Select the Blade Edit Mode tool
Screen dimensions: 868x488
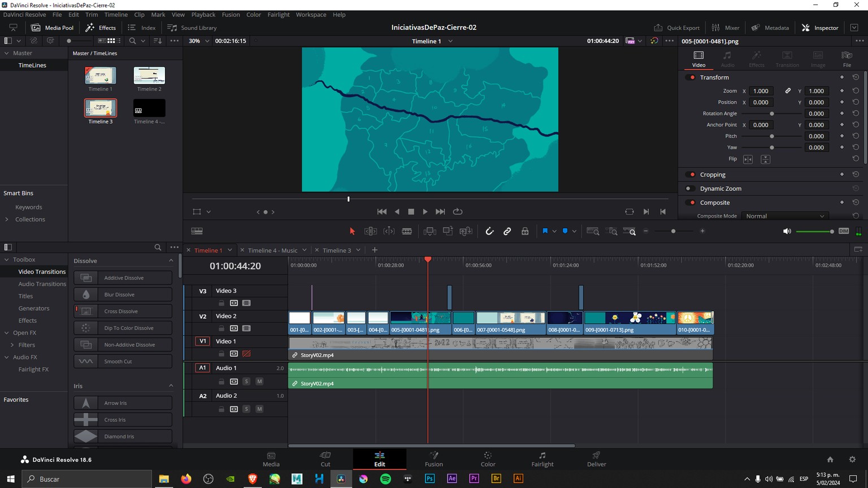click(x=407, y=231)
